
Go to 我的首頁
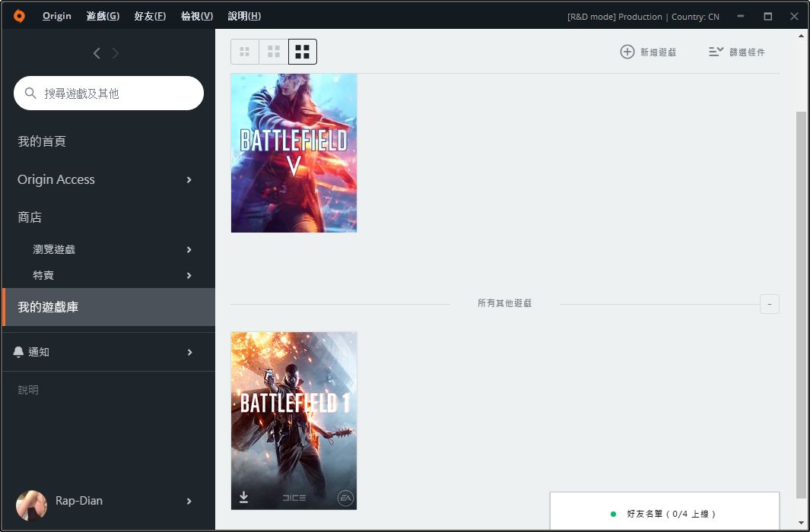point(42,141)
